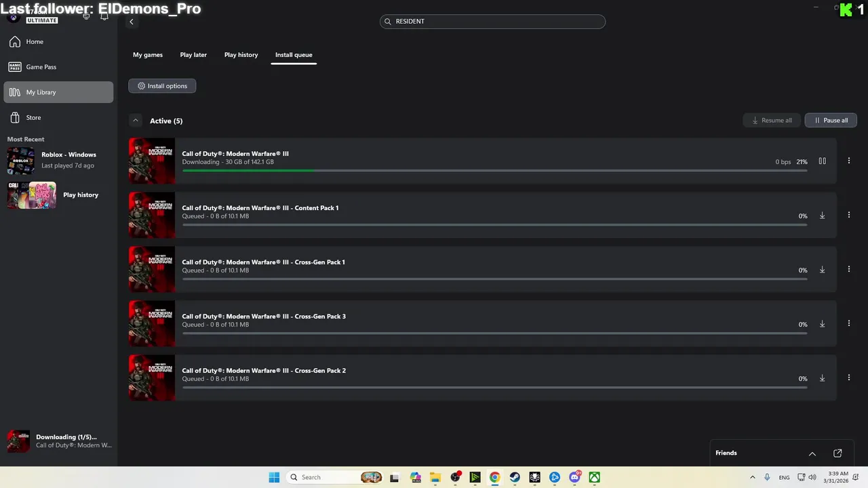Collapse the Active (5) section
Image resolution: width=868 pixels, height=488 pixels.
(136, 121)
